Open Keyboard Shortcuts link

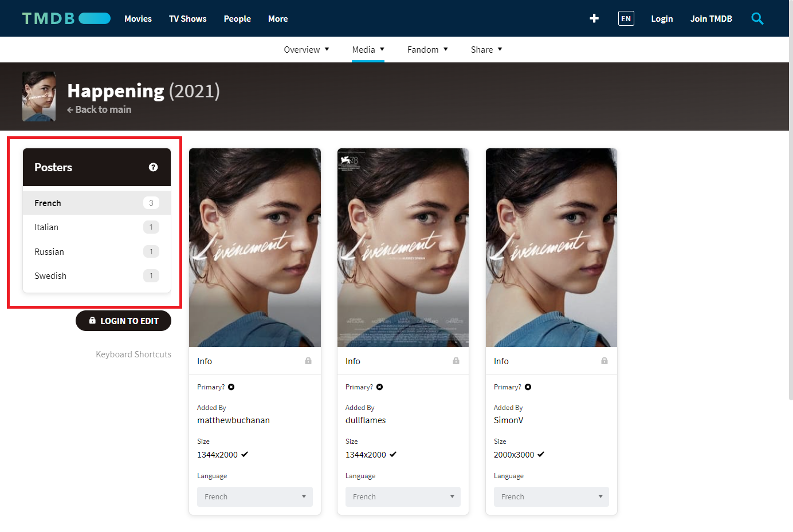tap(134, 354)
